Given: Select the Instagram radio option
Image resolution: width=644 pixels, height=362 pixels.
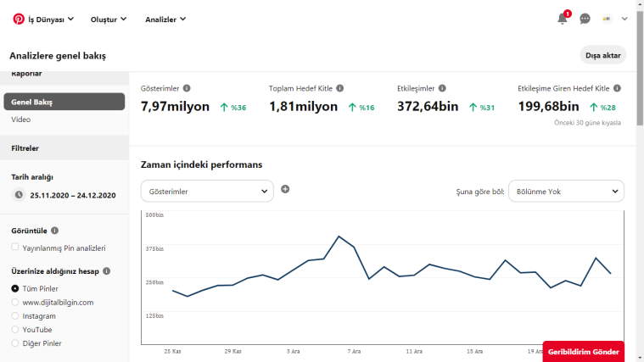Looking at the screenshot, I should click(15, 315).
